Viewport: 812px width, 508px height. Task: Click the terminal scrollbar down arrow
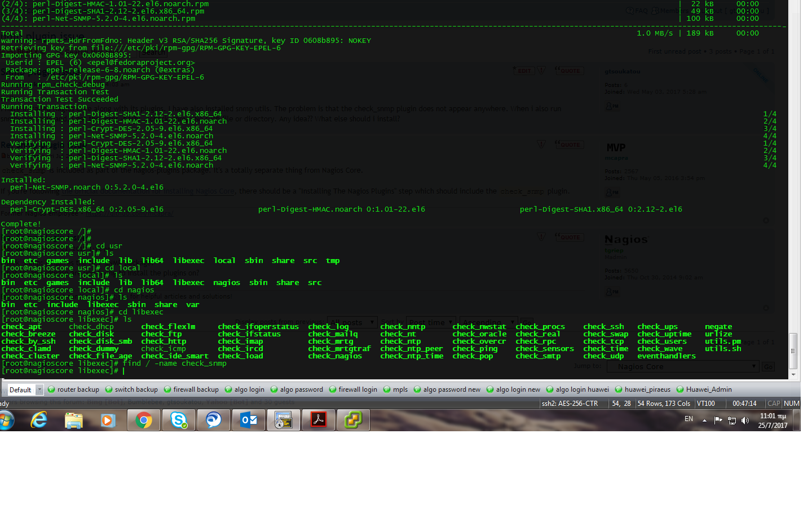click(793, 374)
